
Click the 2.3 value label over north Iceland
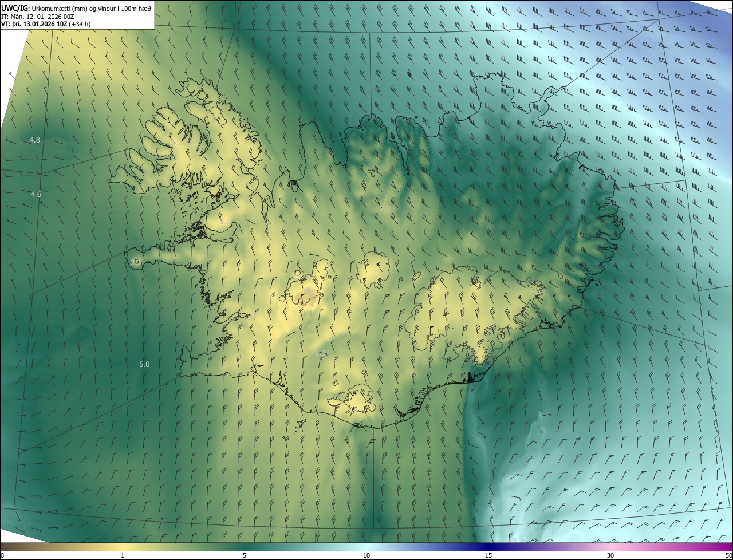click(x=385, y=209)
